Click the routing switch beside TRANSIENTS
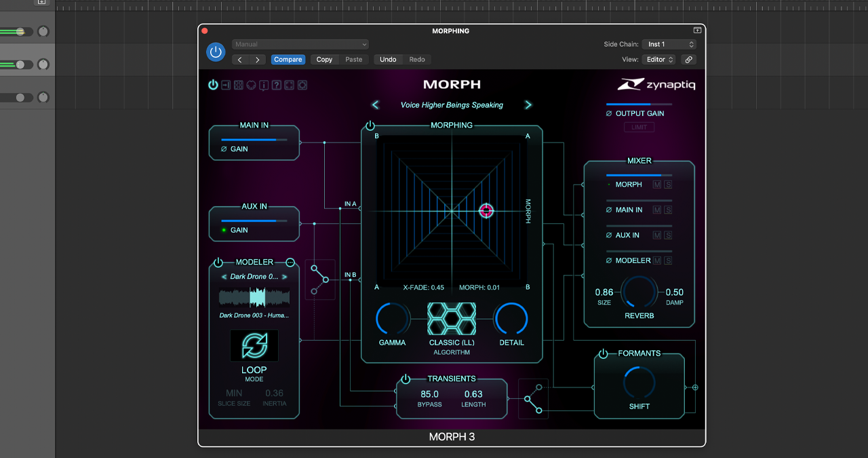This screenshot has height=458, width=868. point(534,399)
